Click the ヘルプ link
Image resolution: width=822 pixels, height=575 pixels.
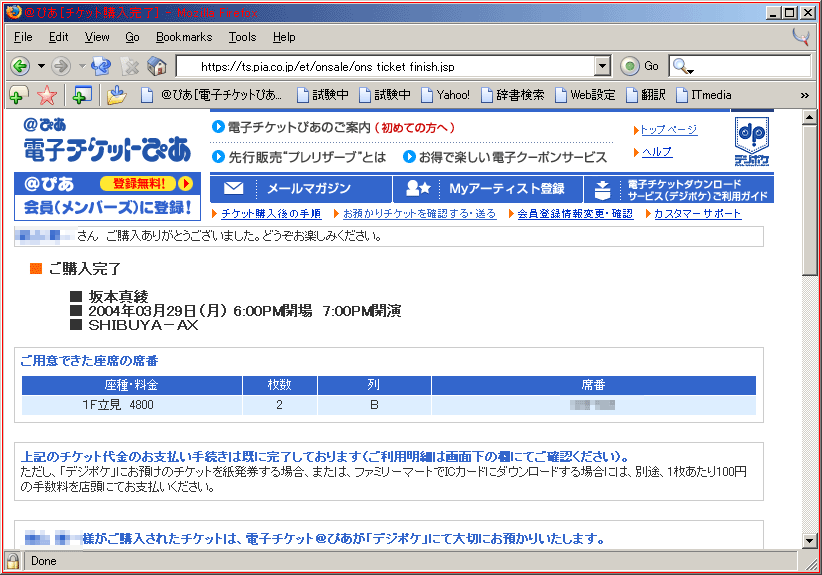[x=656, y=152]
